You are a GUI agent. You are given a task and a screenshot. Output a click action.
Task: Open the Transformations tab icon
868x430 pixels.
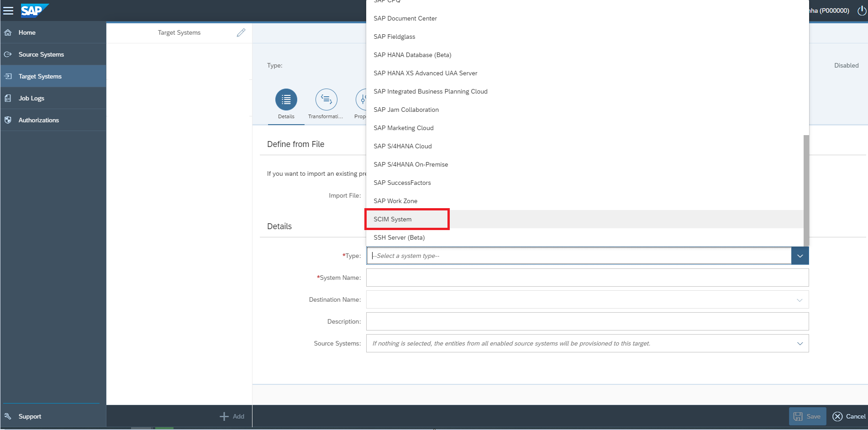pyautogui.click(x=326, y=100)
